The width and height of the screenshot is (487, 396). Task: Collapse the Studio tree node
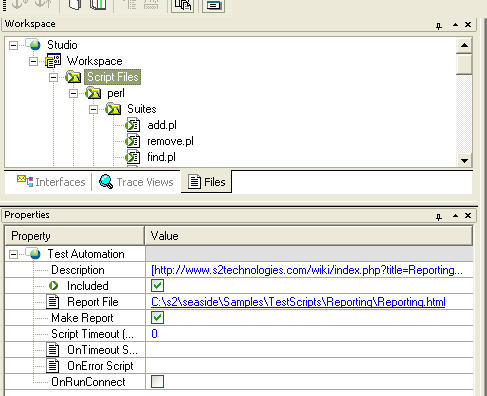13,45
